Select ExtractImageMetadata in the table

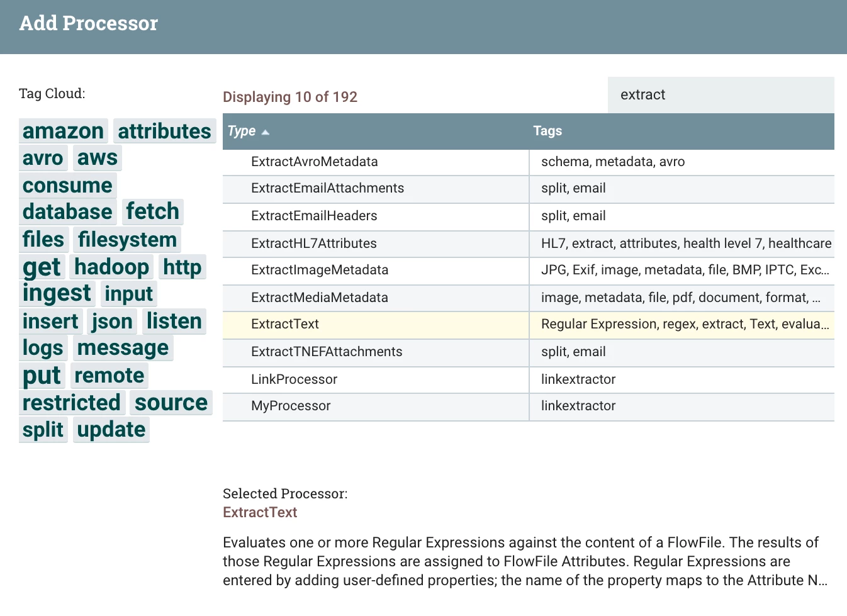[x=529, y=271]
